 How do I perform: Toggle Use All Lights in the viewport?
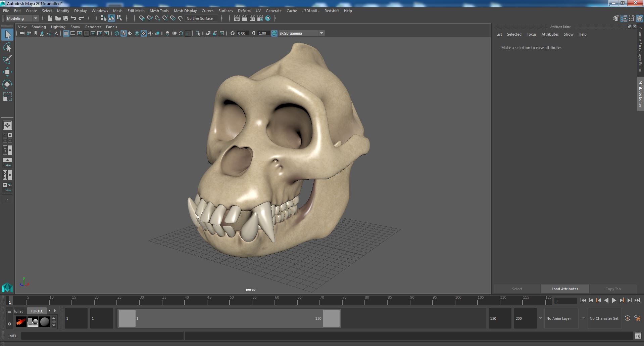(150, 33)
